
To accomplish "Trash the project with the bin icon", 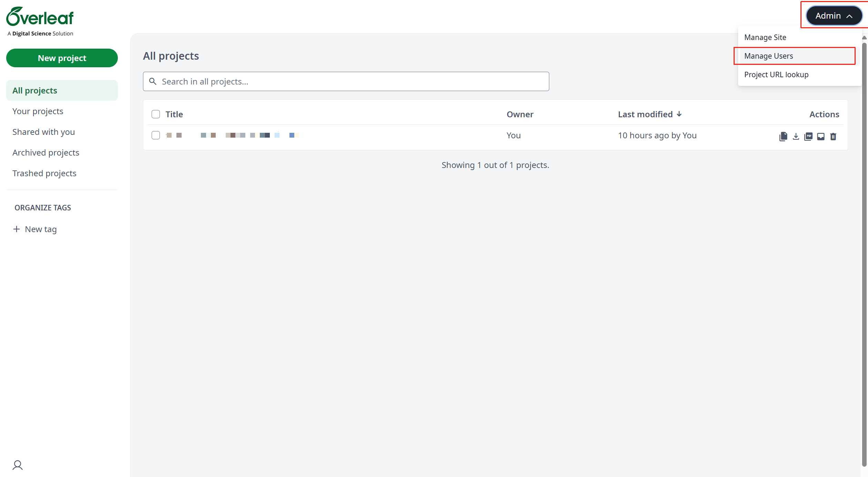I will coord(833,137).
